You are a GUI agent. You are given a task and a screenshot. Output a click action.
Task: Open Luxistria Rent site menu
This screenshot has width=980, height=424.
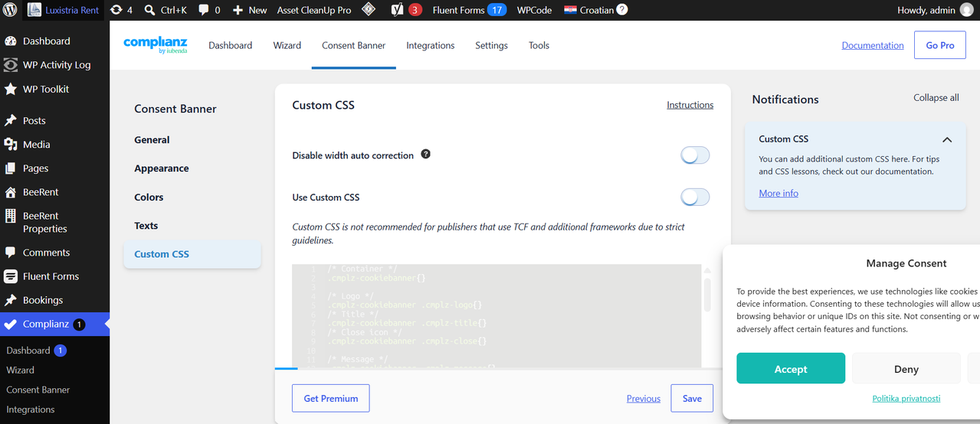click(x=62, y=10)
